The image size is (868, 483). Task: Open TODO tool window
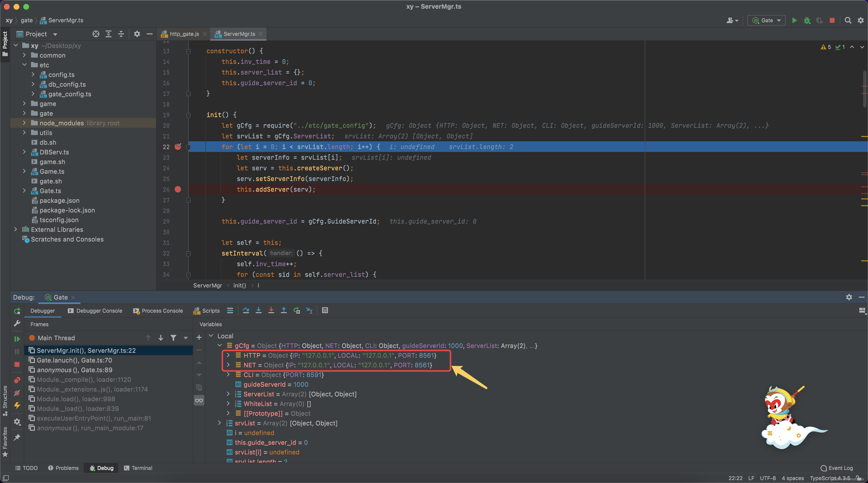pyautogui.click(x=26, y=468)
